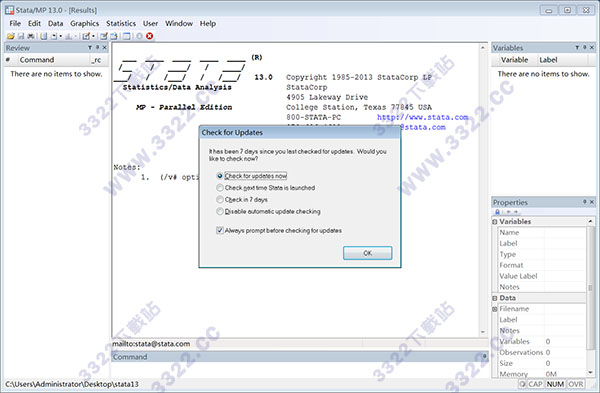Open the User menu

click(x=150, y=23)
